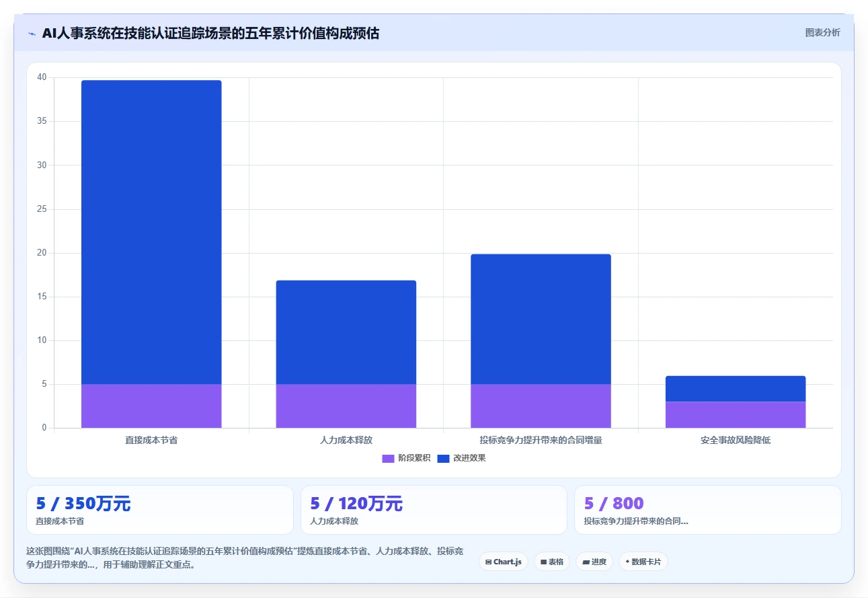Click the 安全事故风险降低 x-axis label

point(736,441)
